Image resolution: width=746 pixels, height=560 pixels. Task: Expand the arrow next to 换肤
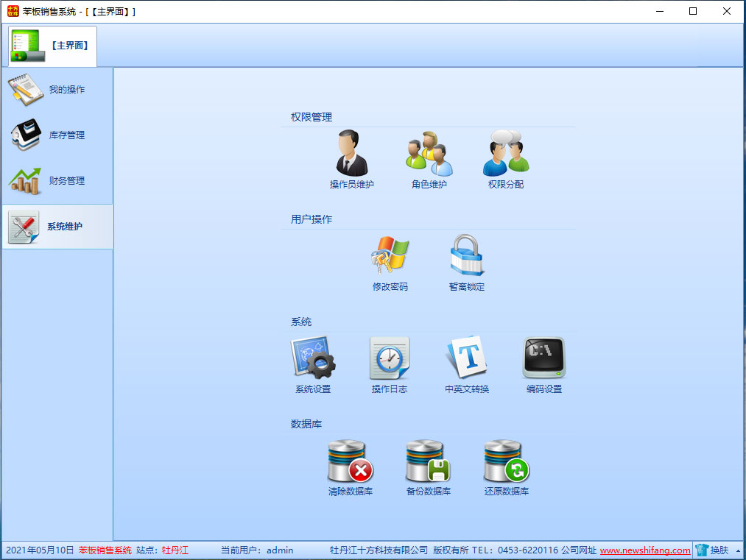coord(738,550)
